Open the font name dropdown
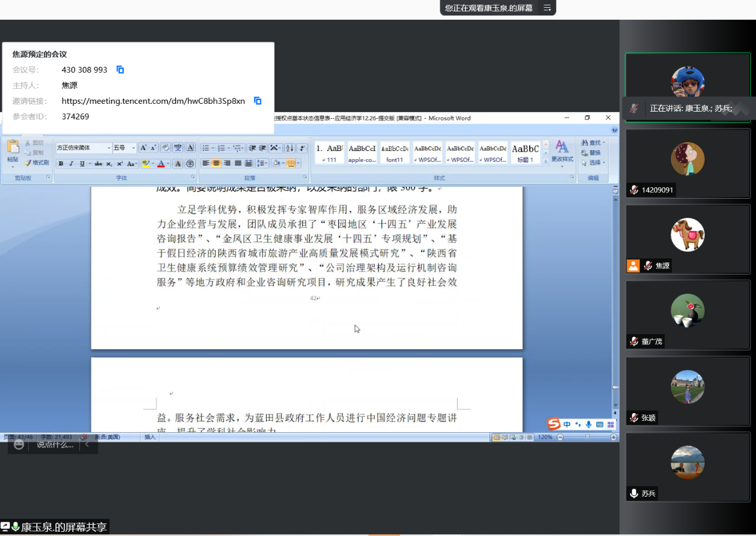Image resolution: width=756 pixels, height=536 pixels. tap(109, 148)
